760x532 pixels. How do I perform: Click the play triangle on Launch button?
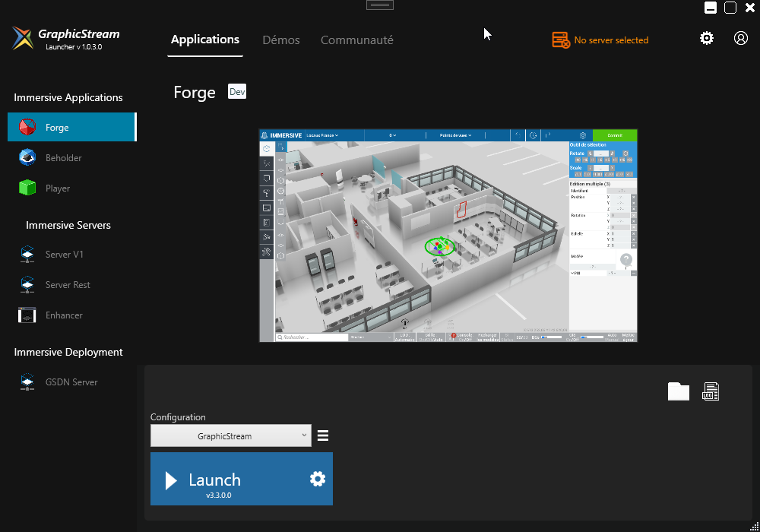(x=170, y=480)
